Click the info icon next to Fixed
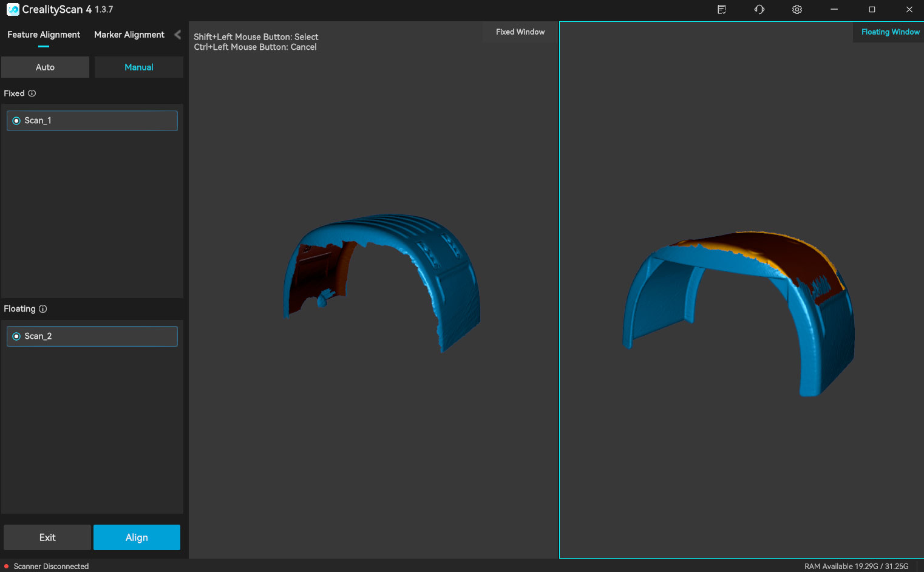Viewport: 924px width, 572px height. (32, 94)
